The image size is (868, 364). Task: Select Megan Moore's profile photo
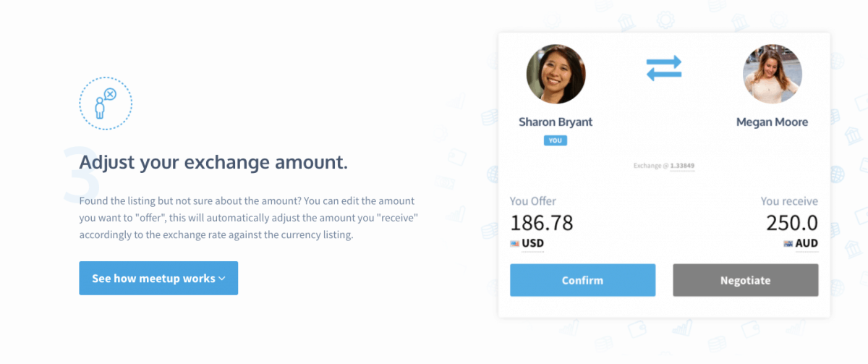pyautogui.click(x=772, y=74)
